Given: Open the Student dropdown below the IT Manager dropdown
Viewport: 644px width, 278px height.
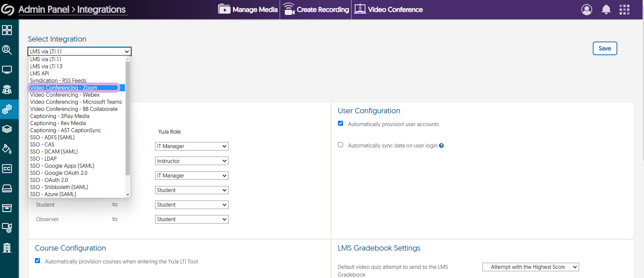Looking at the screenshot, I should point(192,190).
